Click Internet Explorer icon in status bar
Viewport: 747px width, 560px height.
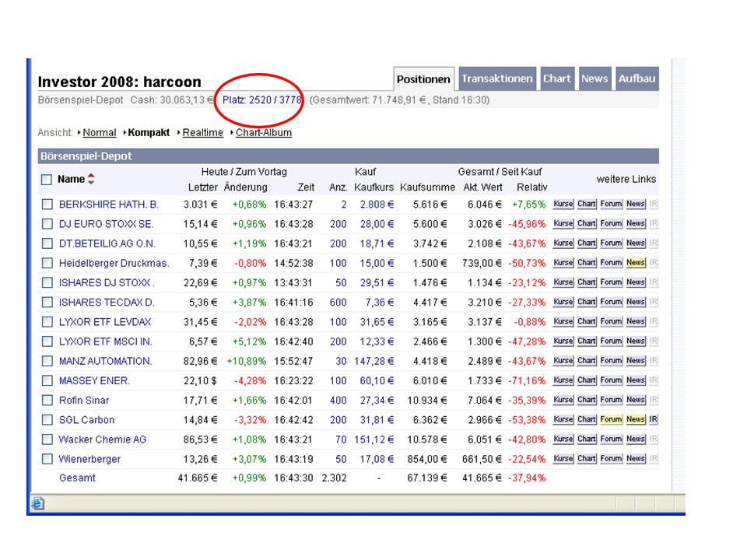click(x=37, y=504)
